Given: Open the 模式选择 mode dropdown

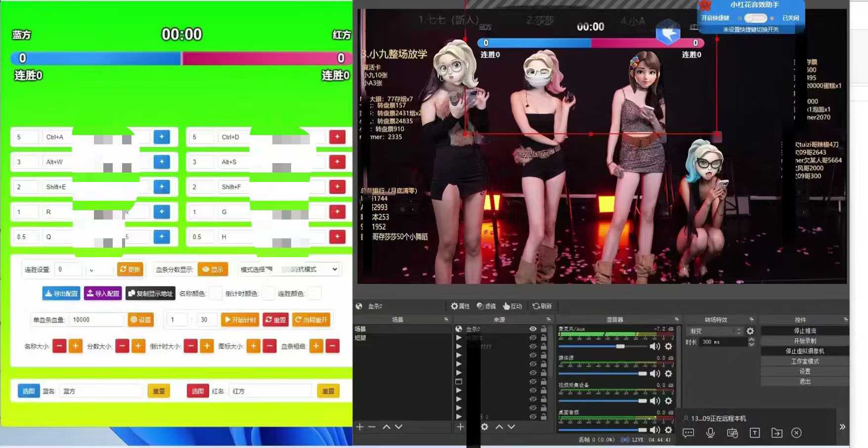Looking at the screenshot, I should point(309,269).
